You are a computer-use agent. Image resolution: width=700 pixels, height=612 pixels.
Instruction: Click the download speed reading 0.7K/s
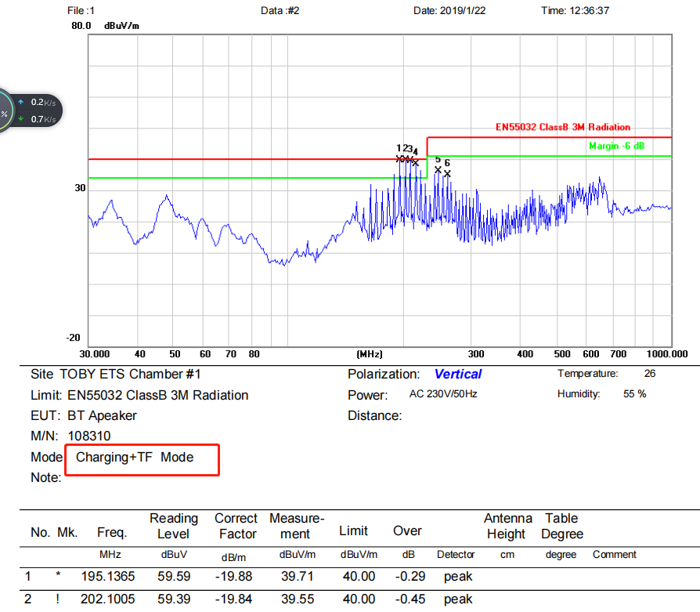point(43,119)
